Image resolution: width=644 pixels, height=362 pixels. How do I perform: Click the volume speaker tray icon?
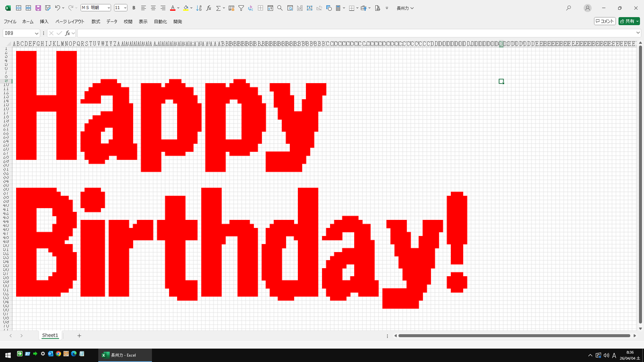pyautogui.click(x=606, y=354)
